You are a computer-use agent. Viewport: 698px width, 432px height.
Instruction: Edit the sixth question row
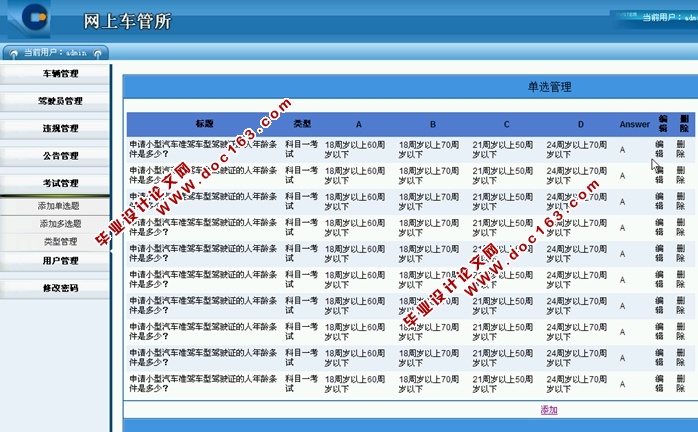pyautogui.click(x=659, y=279)
